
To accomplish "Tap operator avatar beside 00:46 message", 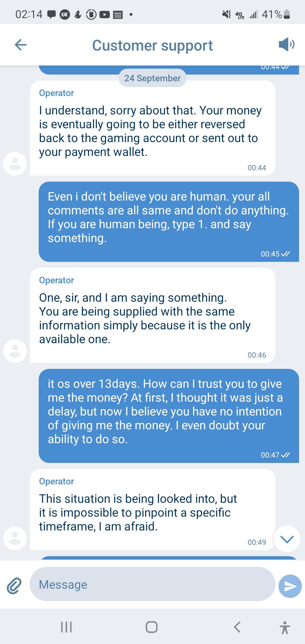I will click(x=15, y=351).
